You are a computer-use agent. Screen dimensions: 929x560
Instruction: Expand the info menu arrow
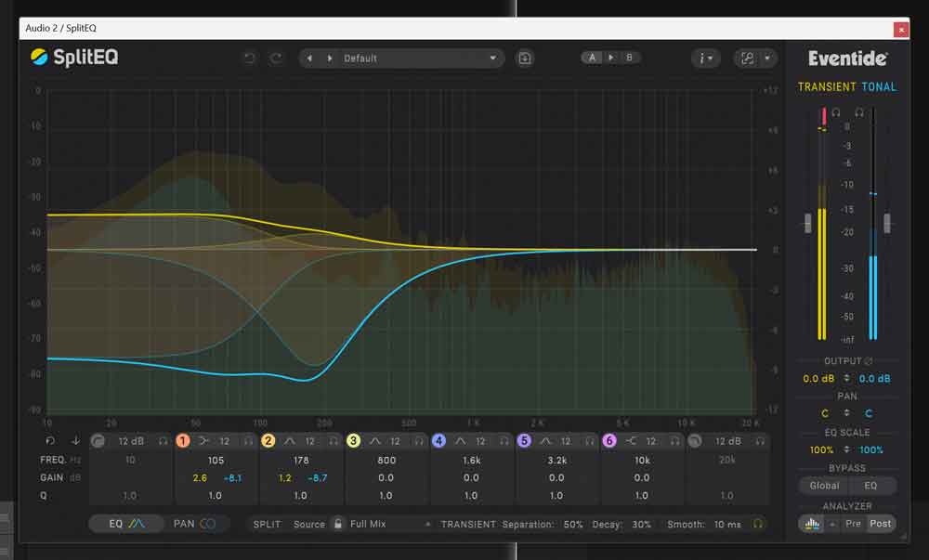[712, 59]
